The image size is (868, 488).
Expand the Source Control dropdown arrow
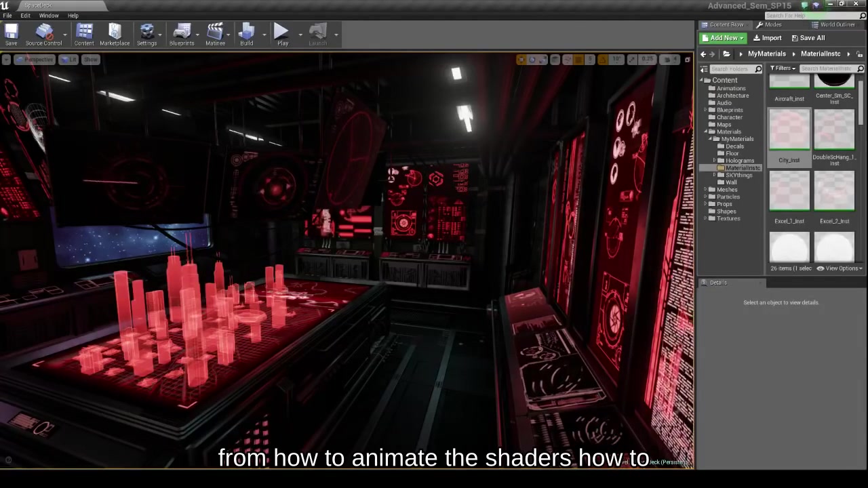65,35
